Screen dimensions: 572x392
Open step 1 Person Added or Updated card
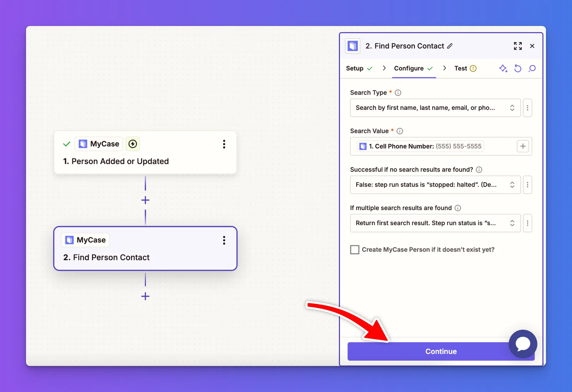pyautogui.click(x=145, y=153)
